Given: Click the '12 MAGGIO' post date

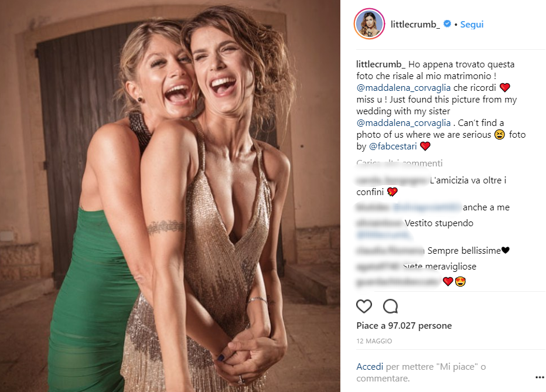Looking at the screenshot, I should point(374,341).
